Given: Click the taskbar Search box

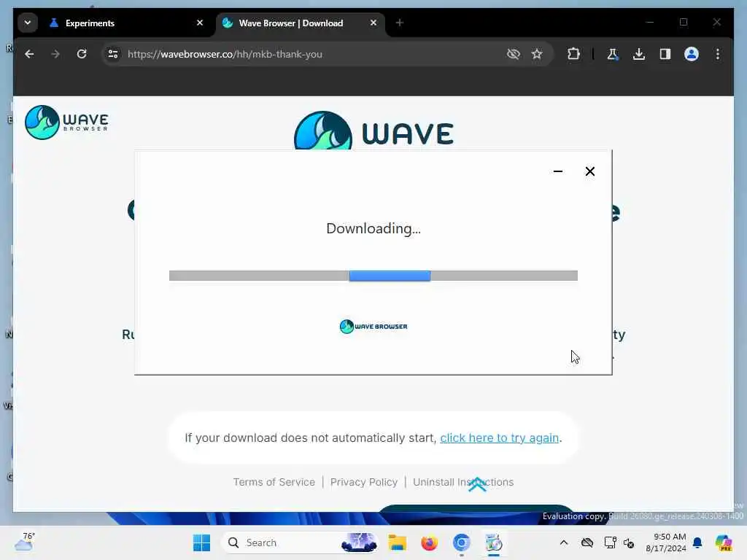Looking at the screenshot, I should pos(300,542).
